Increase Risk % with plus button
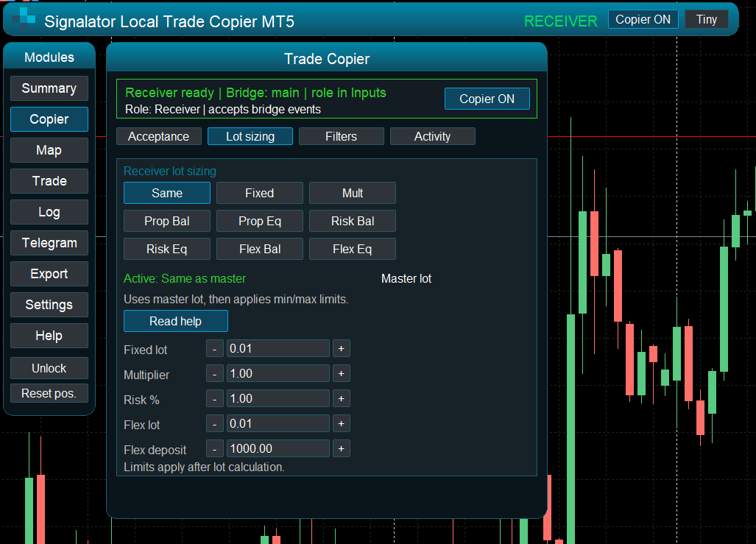The image size is (756, 544). tap(342, 398)
